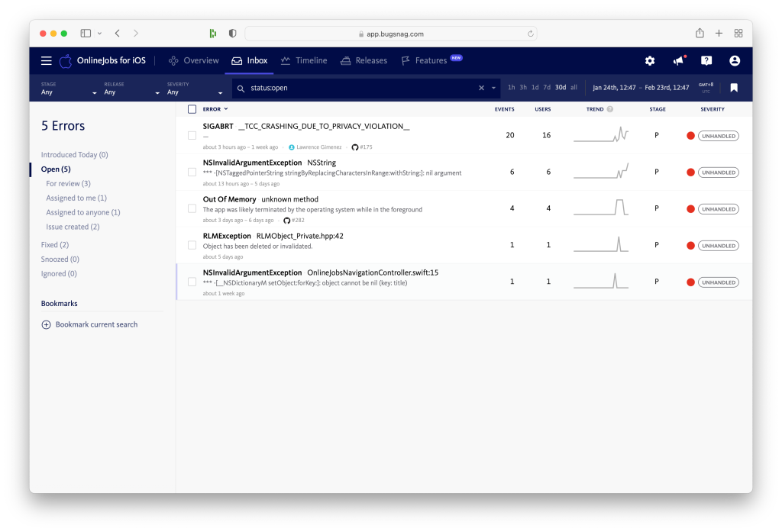Expand the Stage filter dropdown
This screenshot has width=782, height=532.
(69, 89)
